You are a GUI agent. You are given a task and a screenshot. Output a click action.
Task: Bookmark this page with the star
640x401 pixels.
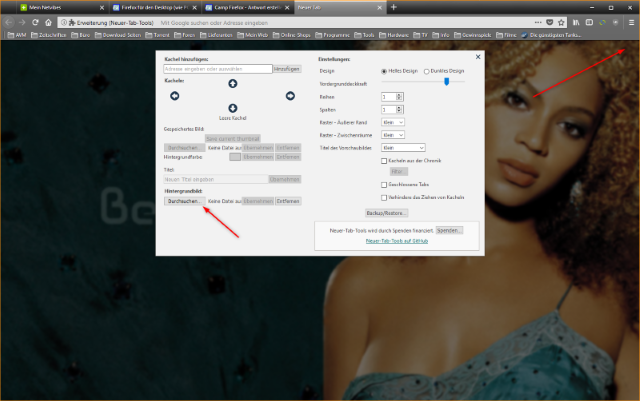click(x=561, y=22)
